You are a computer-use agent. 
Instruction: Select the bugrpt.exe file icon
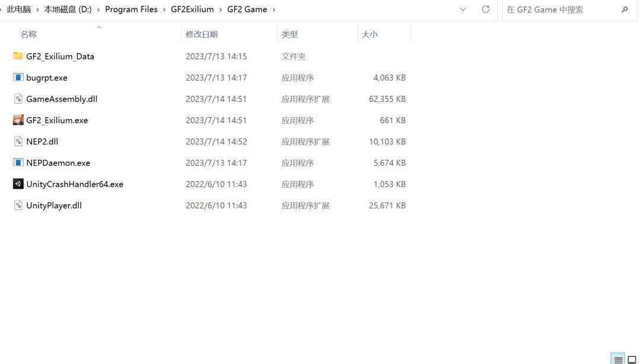18,78
